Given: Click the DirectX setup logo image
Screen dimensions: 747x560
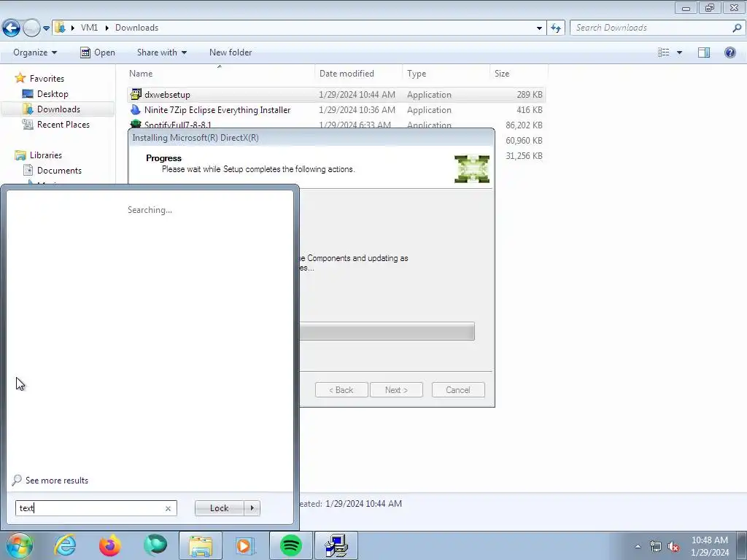Looking at the screenshot, I should 472,169.
